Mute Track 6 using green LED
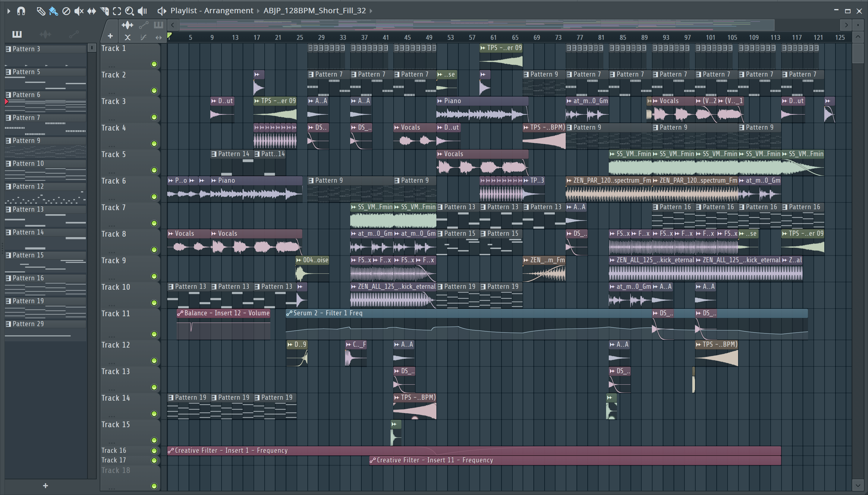Image resolution: width=868 pixels, height=495 pixels. tap(154, 197)
